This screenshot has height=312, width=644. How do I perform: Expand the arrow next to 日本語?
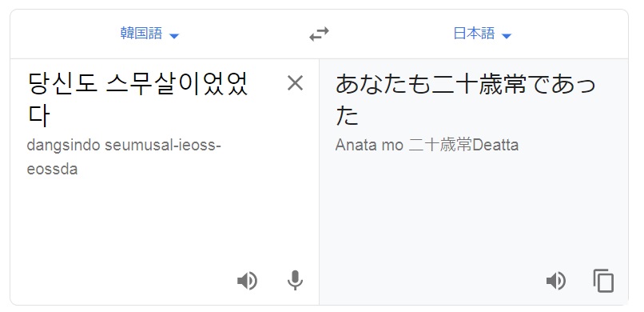(507, 36)
